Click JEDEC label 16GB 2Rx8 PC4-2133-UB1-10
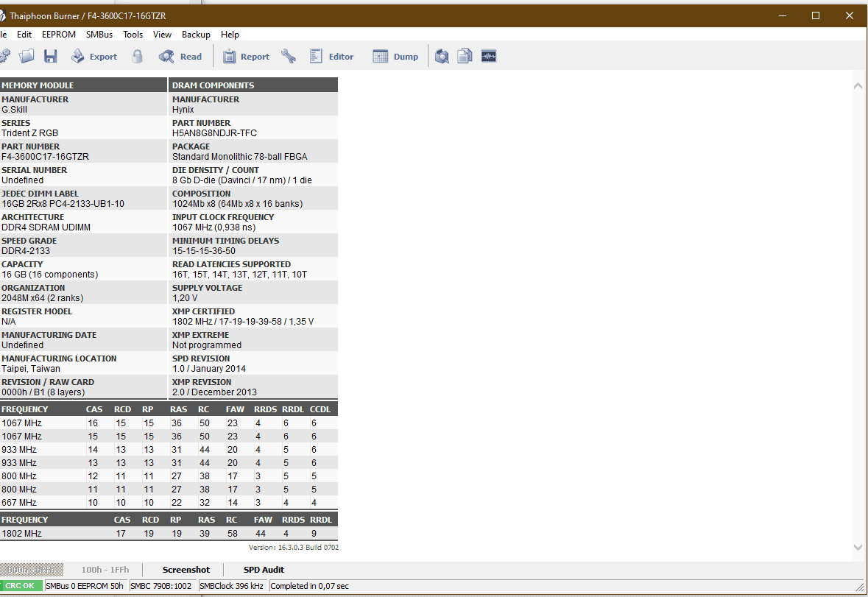Screen dimensions: 868x597 [63, 204]
